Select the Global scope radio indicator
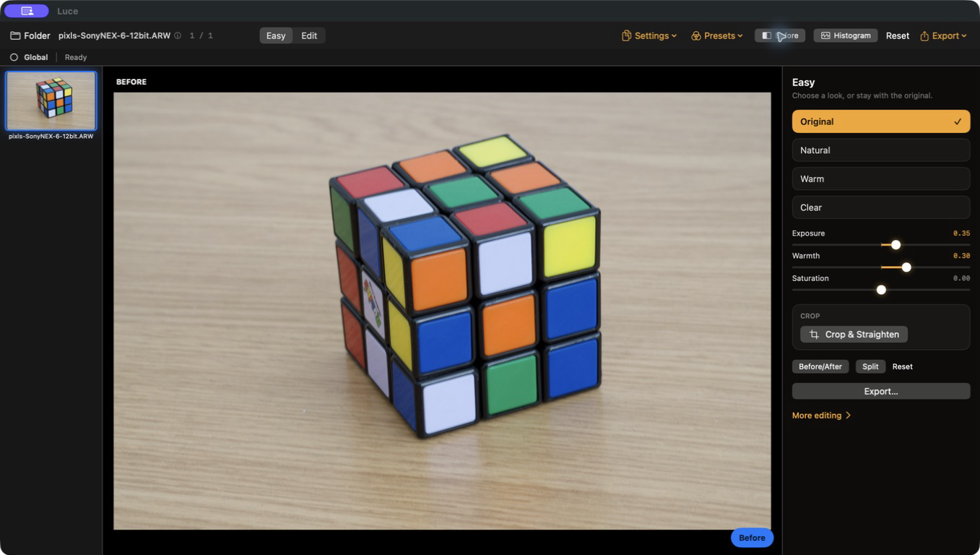Screen dimensions: 980x555 tap(14, 57)
